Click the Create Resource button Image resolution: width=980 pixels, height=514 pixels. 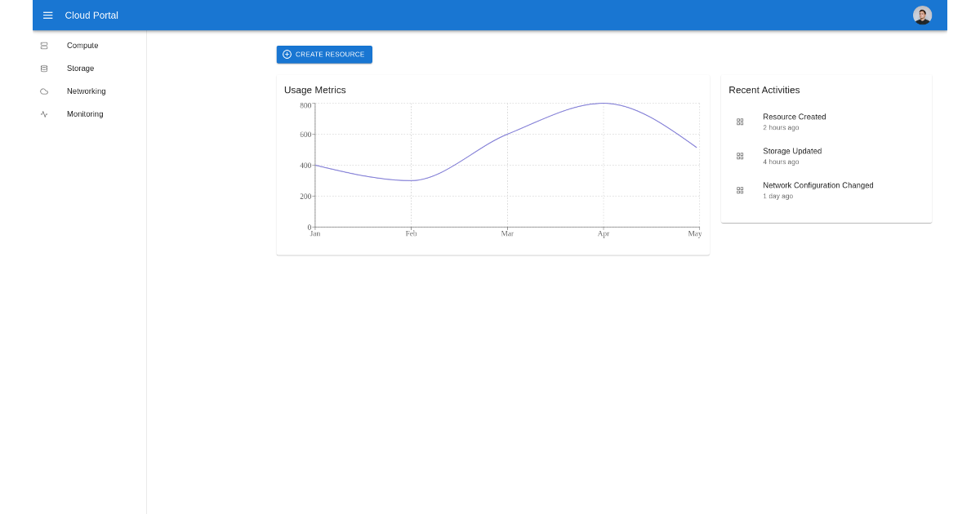[x=324, y=54]
